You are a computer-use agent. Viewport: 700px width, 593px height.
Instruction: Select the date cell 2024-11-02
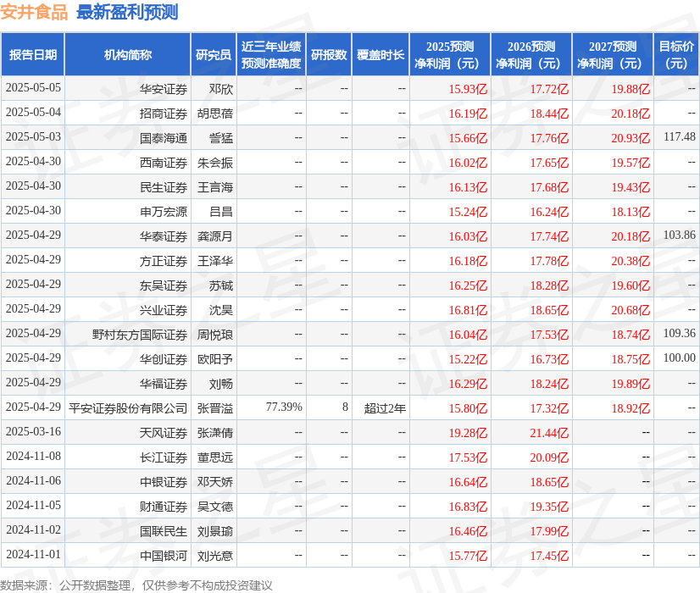click(33, 529)
